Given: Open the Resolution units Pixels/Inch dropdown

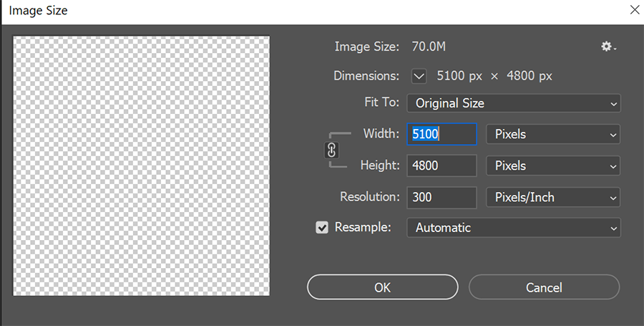Looking at the screenshot, I should tap(553, 197).
